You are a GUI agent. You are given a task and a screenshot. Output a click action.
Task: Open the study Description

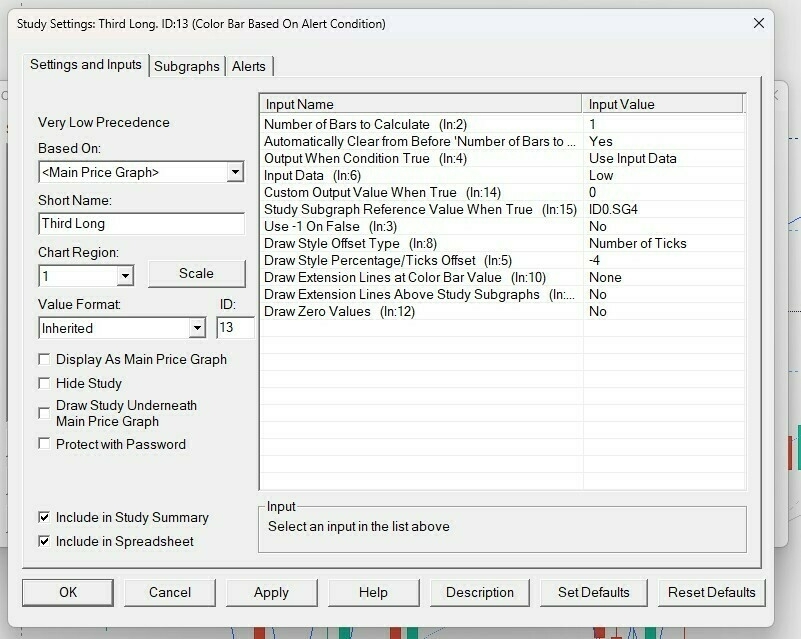pos(479,592)
